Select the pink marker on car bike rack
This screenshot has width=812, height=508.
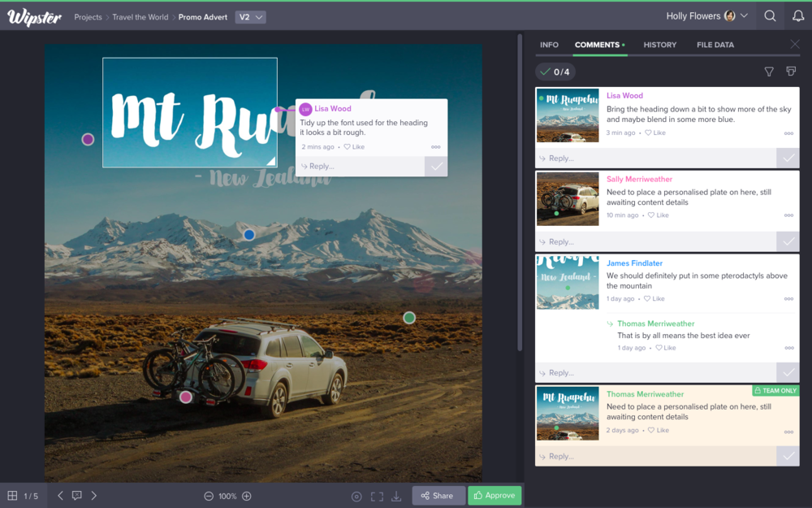tap(185, 397)
